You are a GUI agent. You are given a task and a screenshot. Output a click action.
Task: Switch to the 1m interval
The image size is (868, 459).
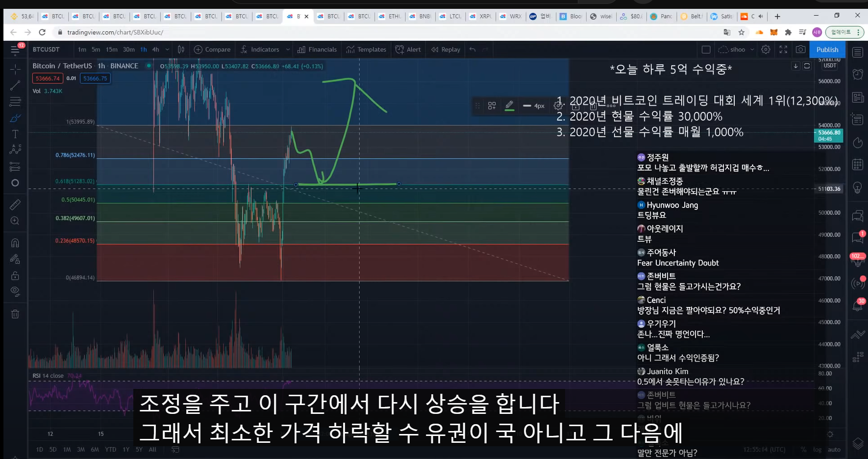[82, 50]
